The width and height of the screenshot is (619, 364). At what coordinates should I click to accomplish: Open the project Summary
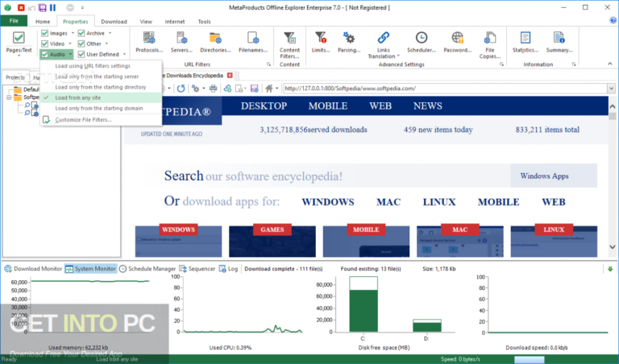tap(559, 42)
